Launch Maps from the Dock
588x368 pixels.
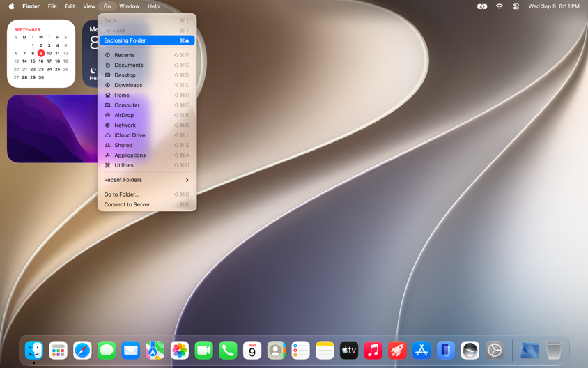pos(155,351)
